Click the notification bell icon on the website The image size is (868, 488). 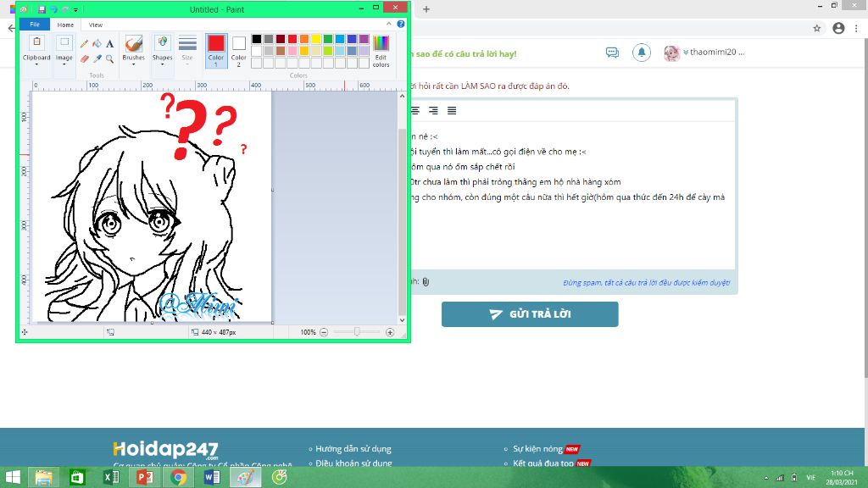click(641, 53)
